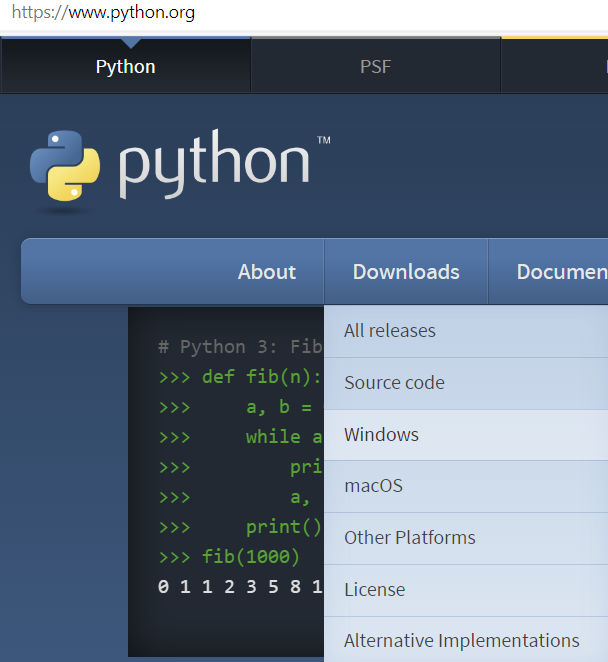Open Alternative Implementations menu entry
608x662 pixels.
pos(466,640)
